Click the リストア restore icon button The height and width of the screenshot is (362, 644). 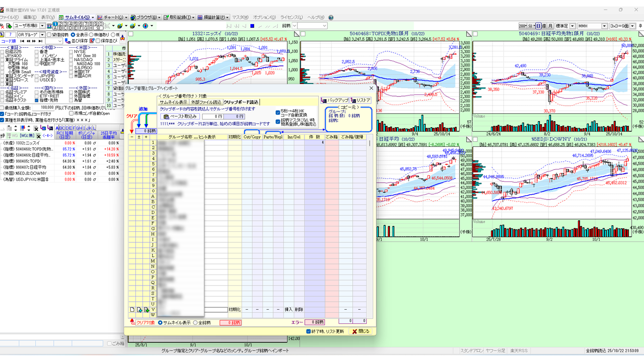click(x=361, y=101)
